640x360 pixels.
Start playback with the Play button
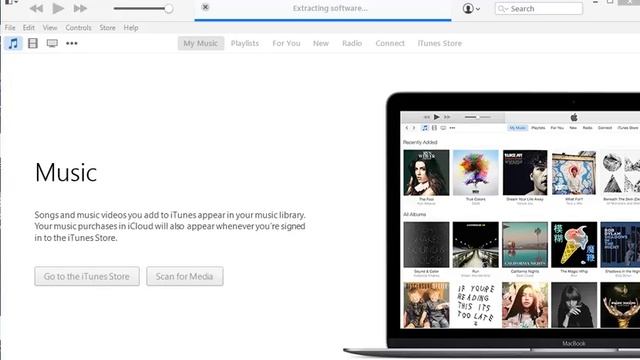[x=58, y=8]
